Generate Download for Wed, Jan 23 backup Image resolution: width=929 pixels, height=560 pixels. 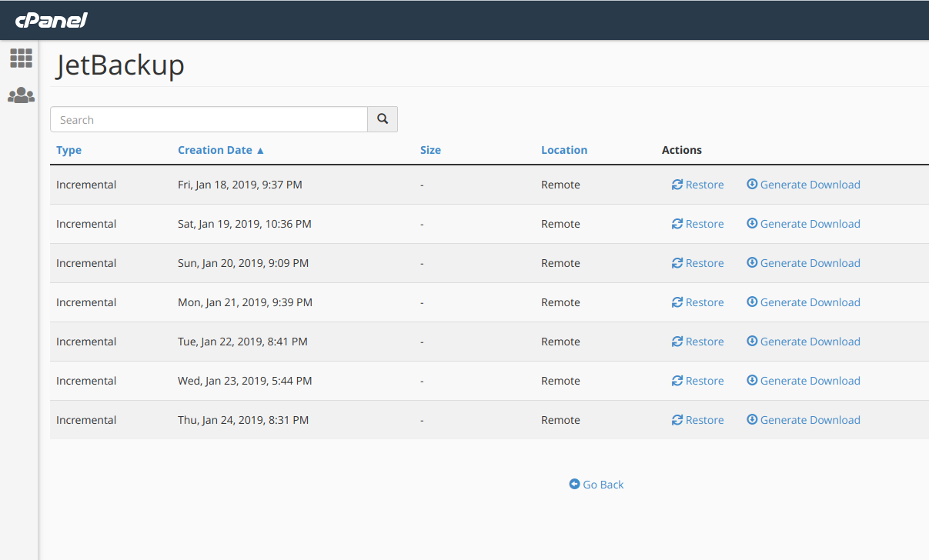point(804,381)
